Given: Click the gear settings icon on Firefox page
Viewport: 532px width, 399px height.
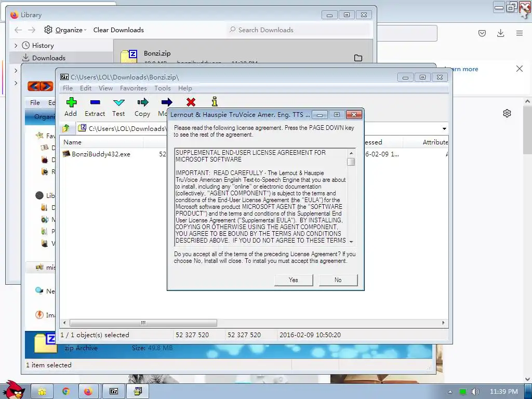Looking at the screenshot, I should (x=507, y=113).
